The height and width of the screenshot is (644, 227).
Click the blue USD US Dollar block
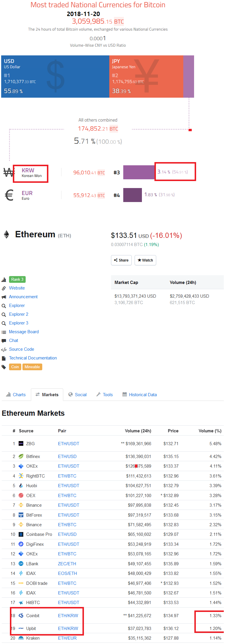[x=55, y=76]
